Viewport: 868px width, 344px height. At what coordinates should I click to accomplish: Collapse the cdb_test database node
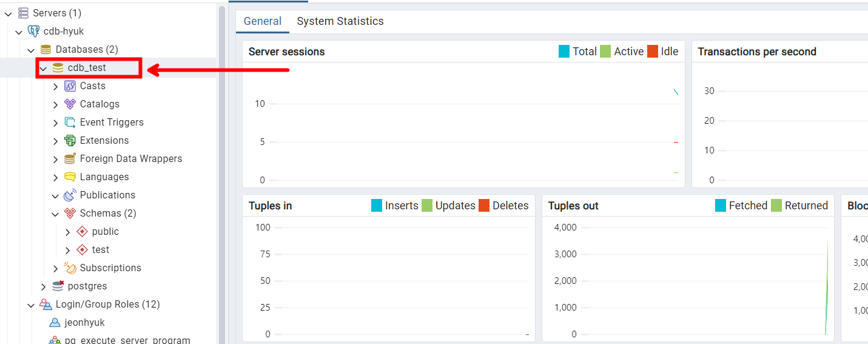pos(43,68)
